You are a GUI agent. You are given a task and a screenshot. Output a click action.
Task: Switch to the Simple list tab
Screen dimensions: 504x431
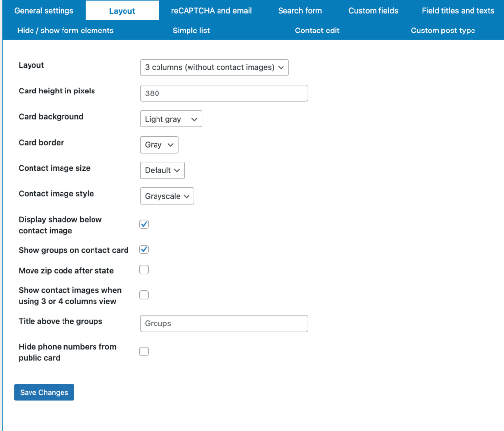coord(191,31)
